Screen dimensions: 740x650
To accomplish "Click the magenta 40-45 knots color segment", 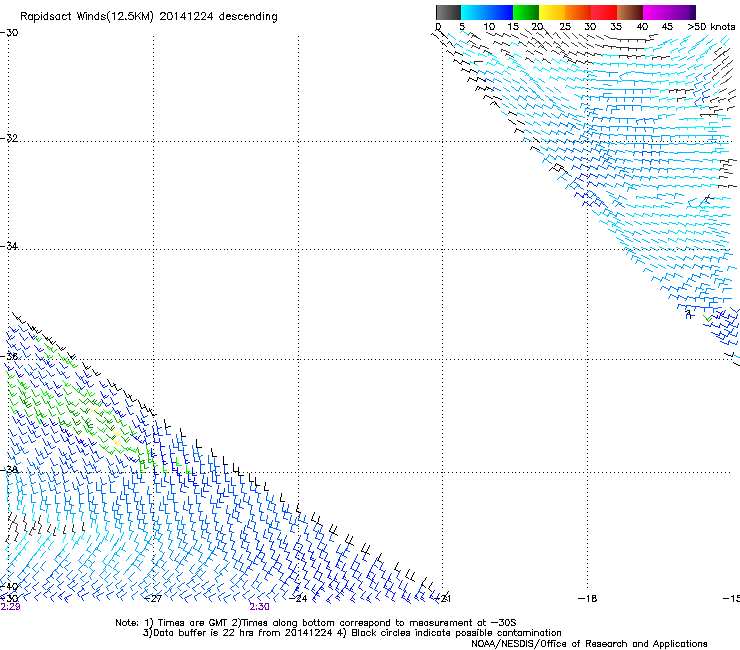I will coord(656,12).
